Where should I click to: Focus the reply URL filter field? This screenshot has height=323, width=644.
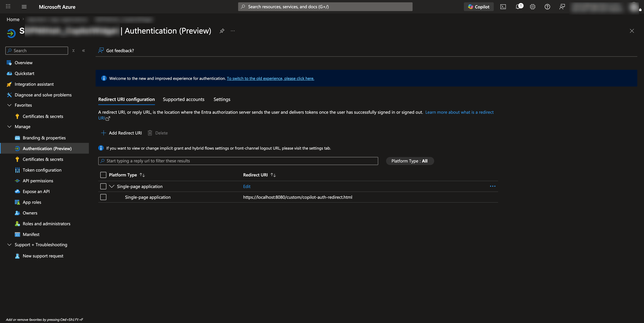pyautogui.click(x=238, y=161)
